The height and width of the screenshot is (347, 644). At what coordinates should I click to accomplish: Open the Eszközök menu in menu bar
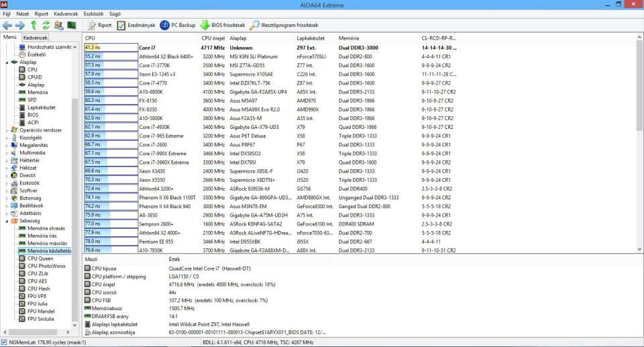(94, 13)
